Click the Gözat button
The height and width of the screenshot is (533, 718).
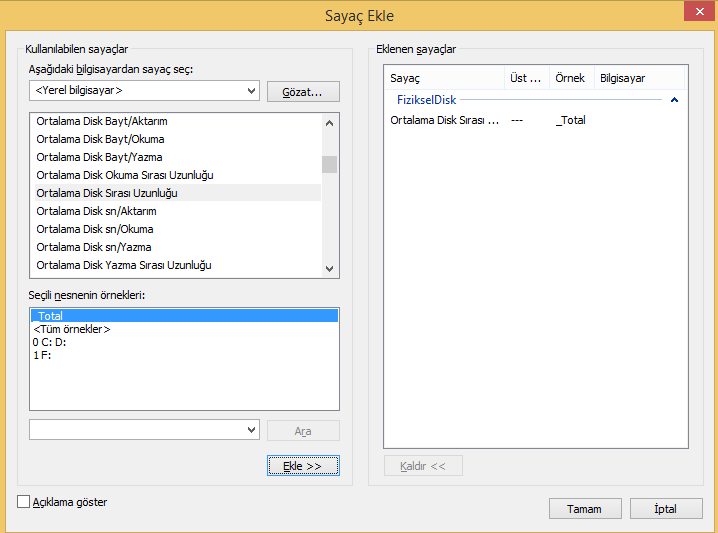[x=303, y=91]
